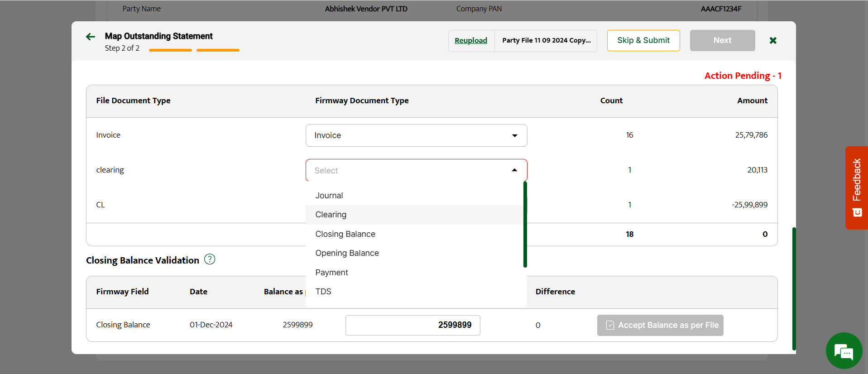Select Opening Balance option in list
Viewport: 868px width, 374px height.
[347, 253]
